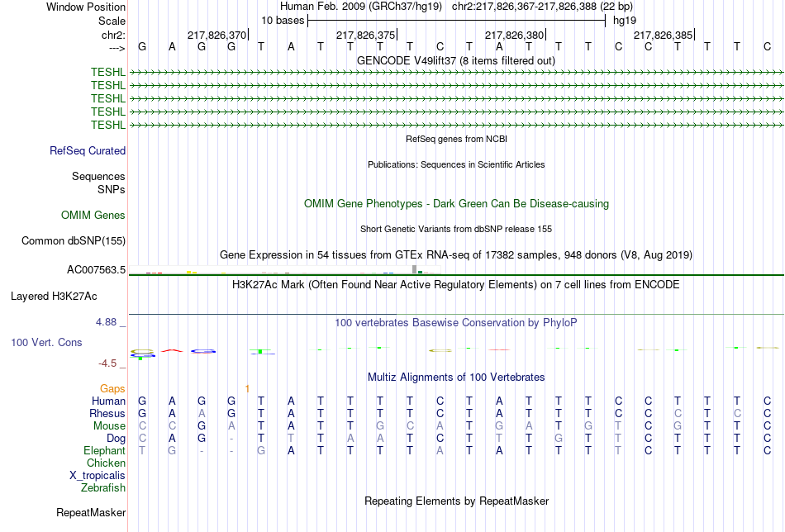Viewport: 785px width, 532px height.
Task: Click the RepeatMasker track label
Action: coord(91,512)
